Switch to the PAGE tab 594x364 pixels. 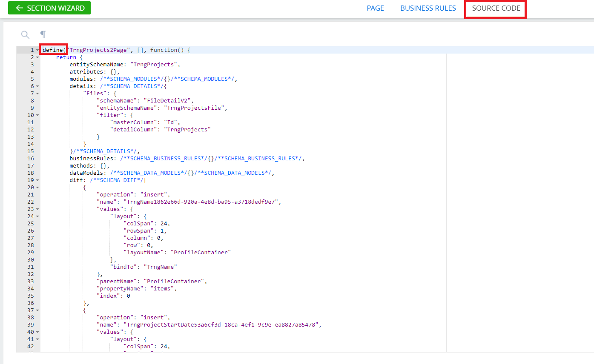click(x=375, y=8)
